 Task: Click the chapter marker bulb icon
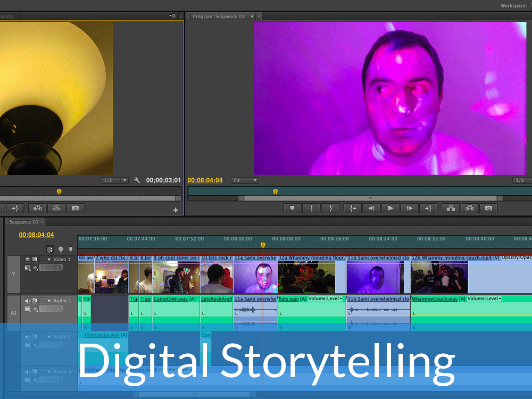pyautogui.click(x=61, y=250)
